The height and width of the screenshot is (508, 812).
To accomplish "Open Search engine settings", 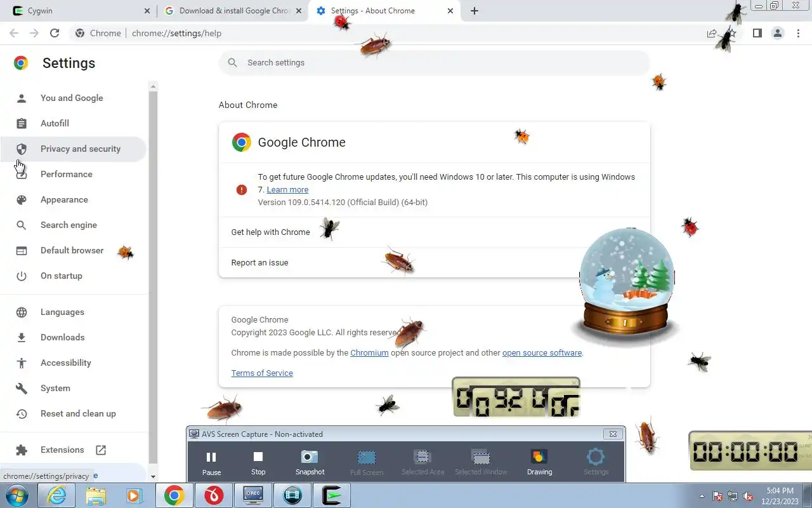I will click(69, 225).
